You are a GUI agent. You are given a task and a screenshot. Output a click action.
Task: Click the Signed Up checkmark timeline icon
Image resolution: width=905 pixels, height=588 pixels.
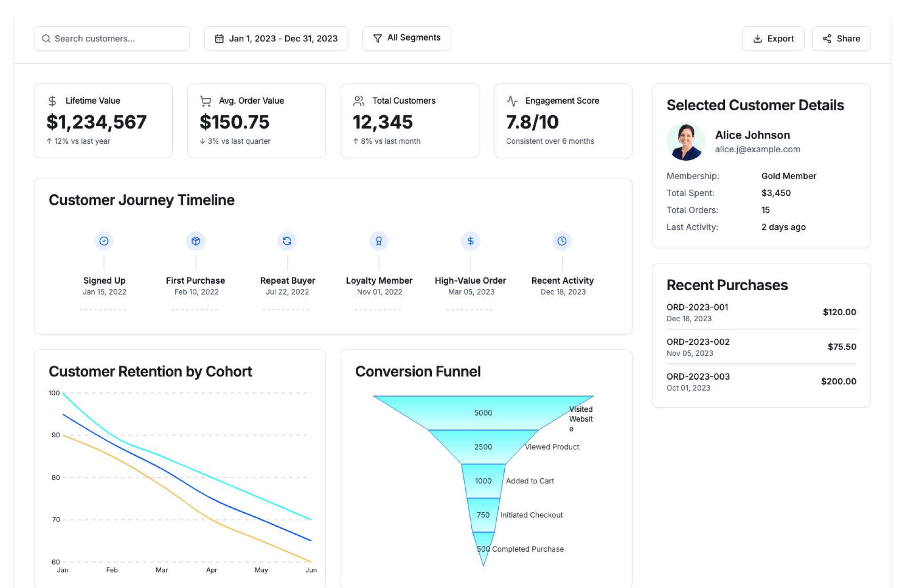104,241
